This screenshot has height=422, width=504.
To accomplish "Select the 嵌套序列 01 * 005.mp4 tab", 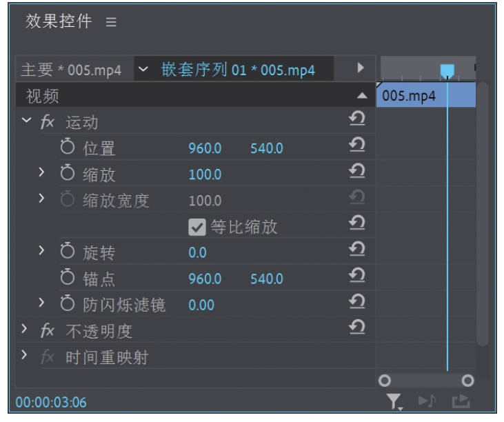I will click(238, 70).
